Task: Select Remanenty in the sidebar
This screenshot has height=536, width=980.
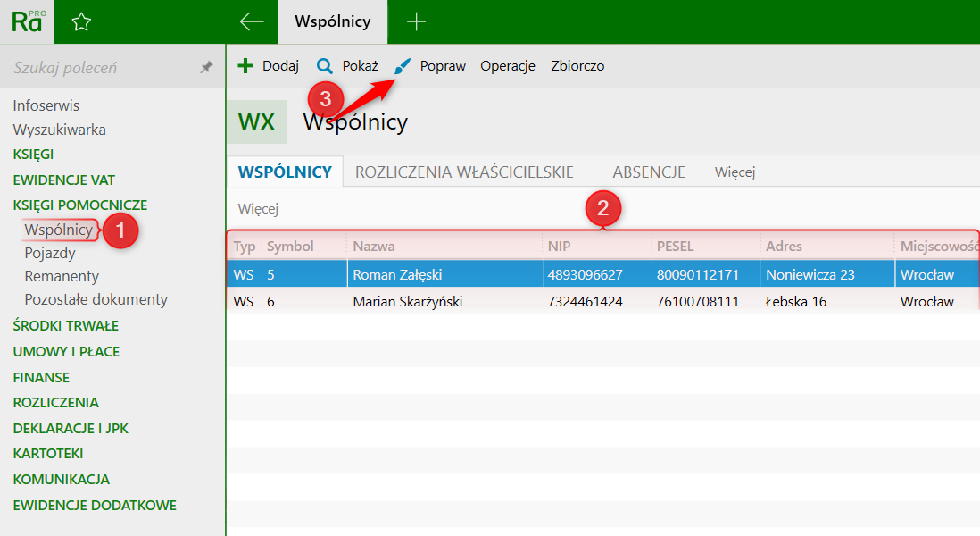Action: [62, 276]
